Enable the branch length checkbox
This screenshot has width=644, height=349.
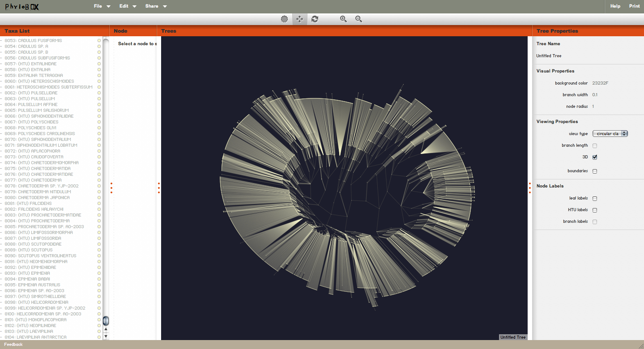(x=595, y=145)
